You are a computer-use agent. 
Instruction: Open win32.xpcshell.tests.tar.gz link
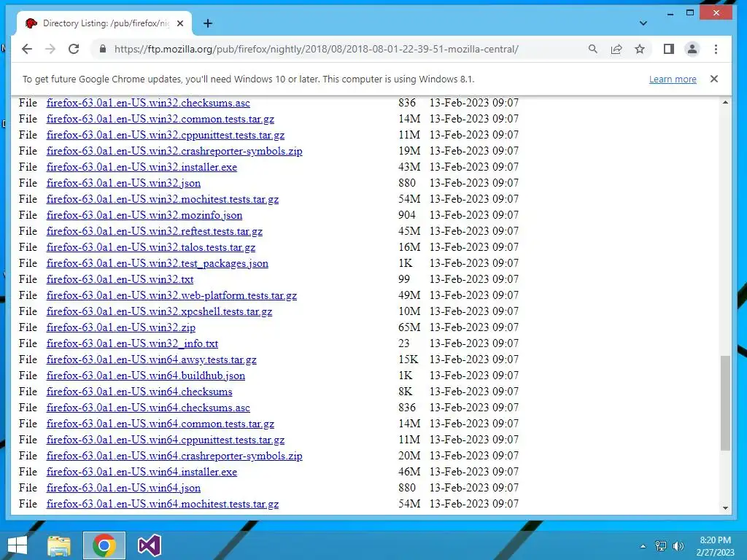coord(159,311)
